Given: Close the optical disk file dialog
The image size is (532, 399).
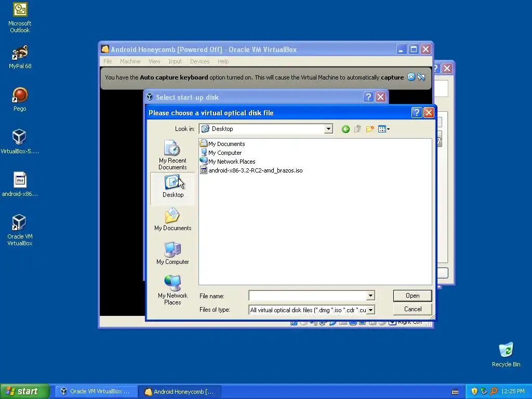Looking at the screenshot, I should tap(429, 113).
